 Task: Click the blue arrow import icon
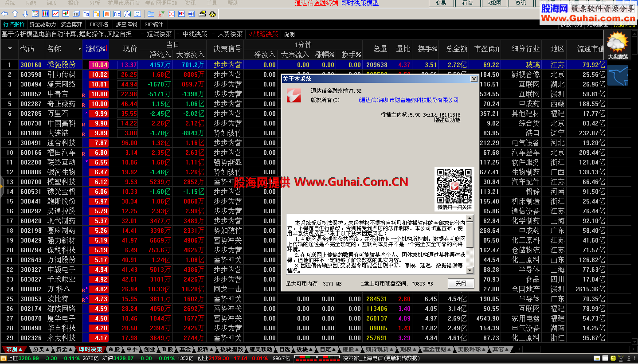coord(192,14)
